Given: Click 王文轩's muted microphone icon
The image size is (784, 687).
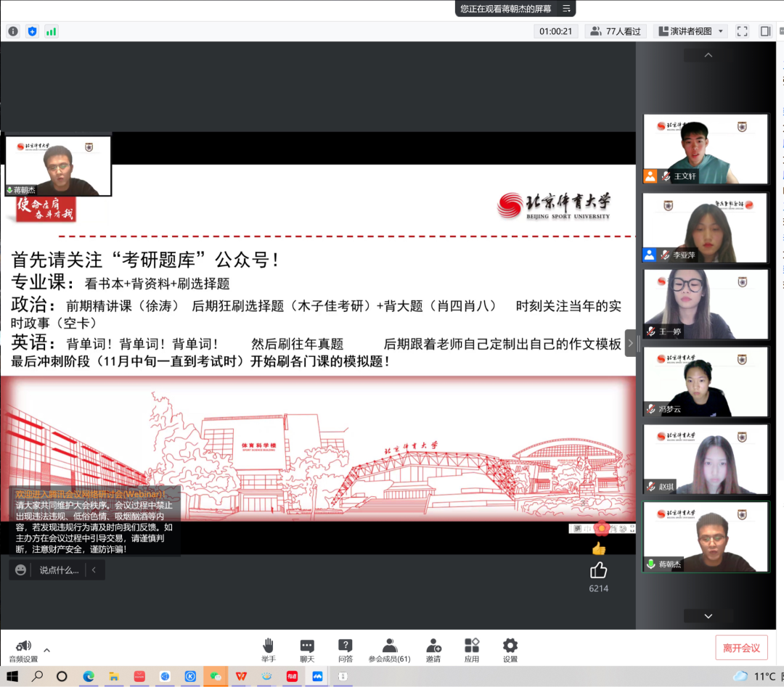Looking at the screenshot, I should 666,176.
